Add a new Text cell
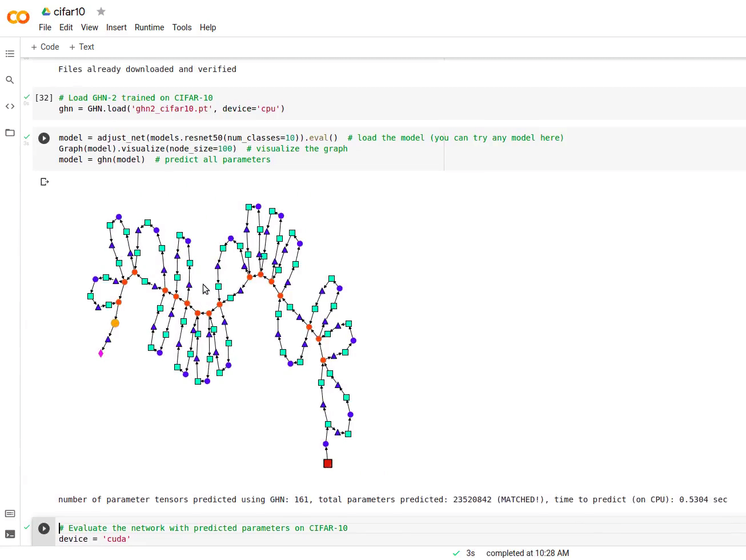Viewport: 746px width, 560px height. 82,47
